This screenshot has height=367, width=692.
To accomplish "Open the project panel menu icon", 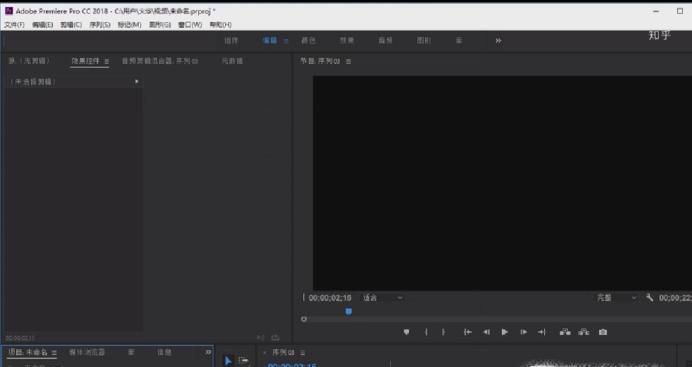I will pyautogui.click(x=54, y=353).
